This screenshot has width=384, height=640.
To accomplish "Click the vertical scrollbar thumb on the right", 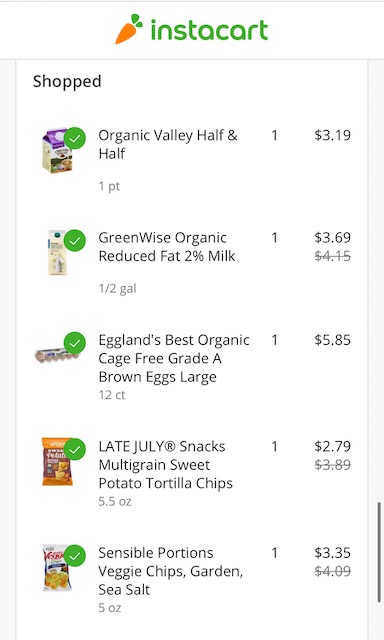I will click(x=380, y=552).
